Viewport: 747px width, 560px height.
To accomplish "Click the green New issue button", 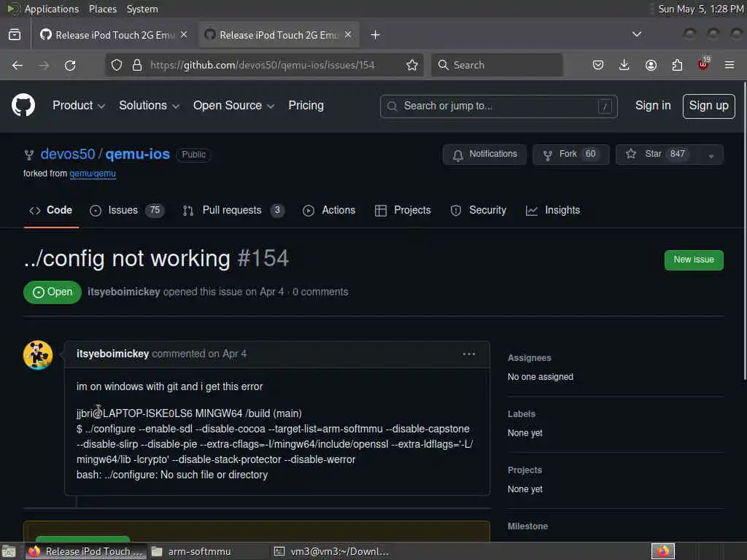I will 694,260.
